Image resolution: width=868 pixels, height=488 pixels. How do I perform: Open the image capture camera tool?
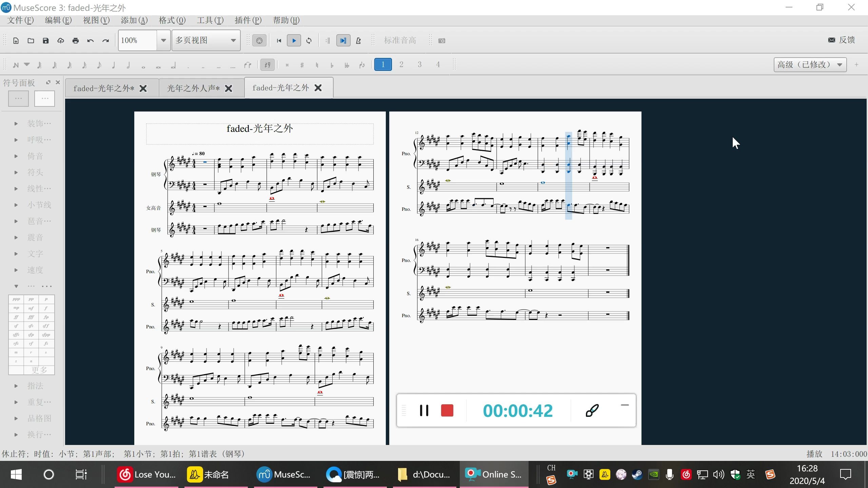pos(441,41)
